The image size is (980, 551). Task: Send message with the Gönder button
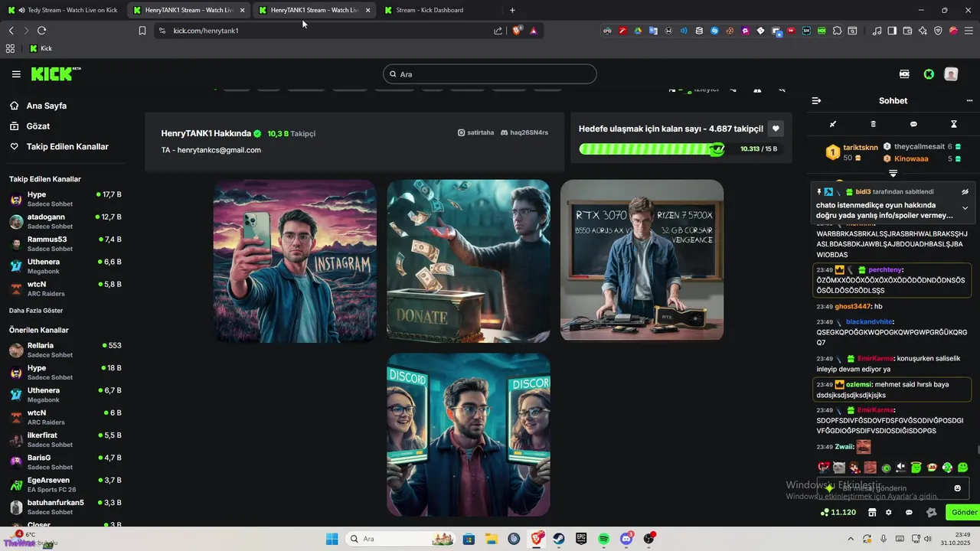[964, 512]
